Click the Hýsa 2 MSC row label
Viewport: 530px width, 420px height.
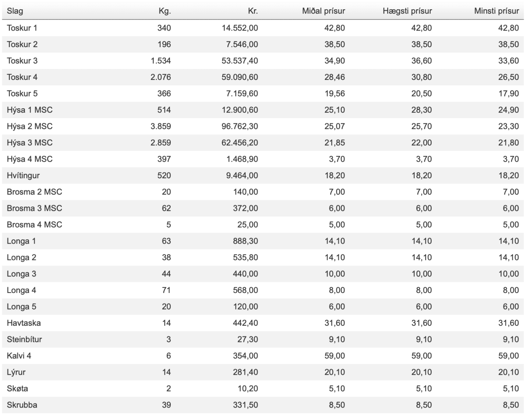pos(29,126)
